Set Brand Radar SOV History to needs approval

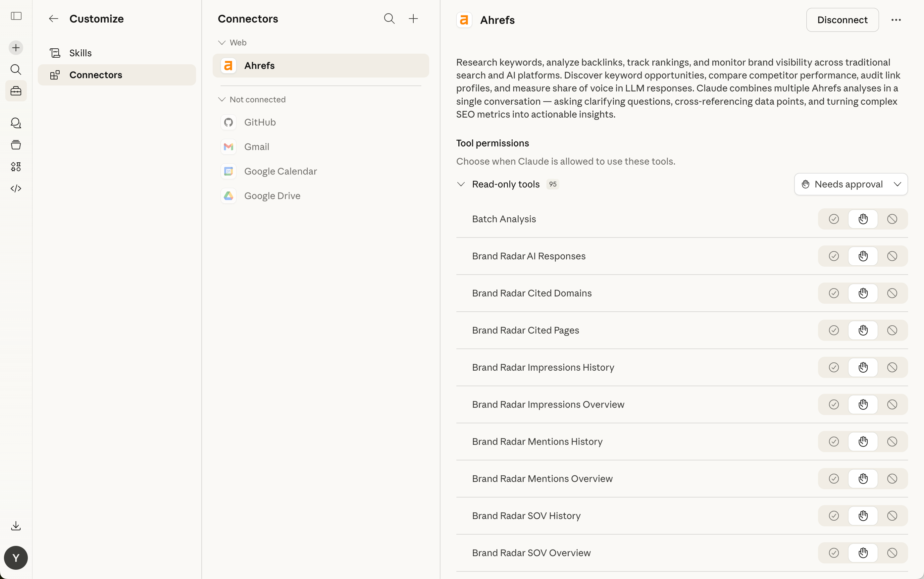click(x=863, y=516)
